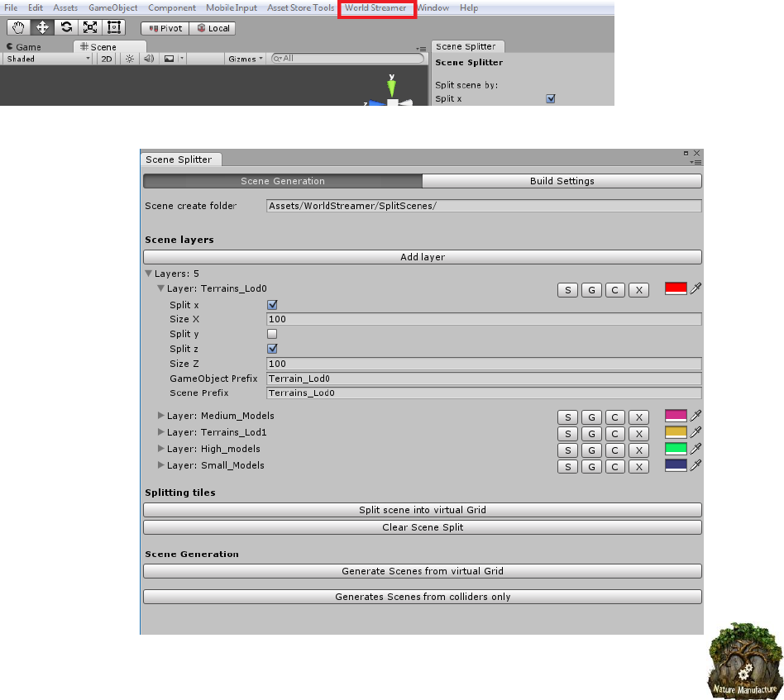
Task: Expand Layer: High_models
Action: [160, 448]
